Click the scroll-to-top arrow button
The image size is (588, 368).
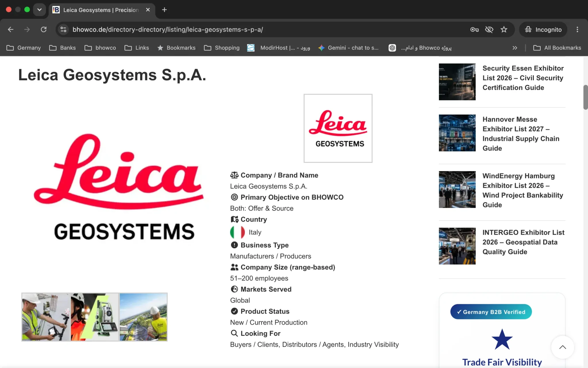click(563, 347)
